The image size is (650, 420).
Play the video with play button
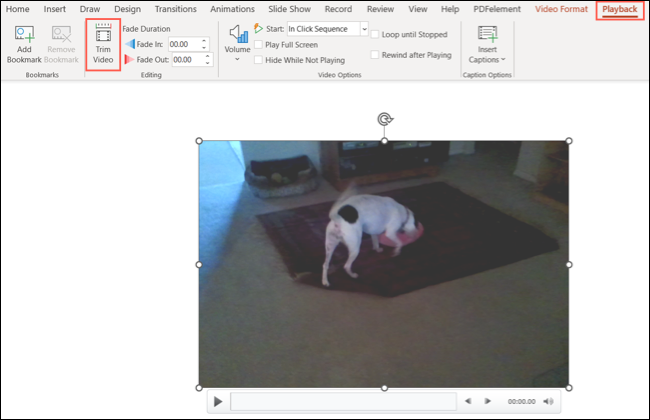tap(218, 401)
